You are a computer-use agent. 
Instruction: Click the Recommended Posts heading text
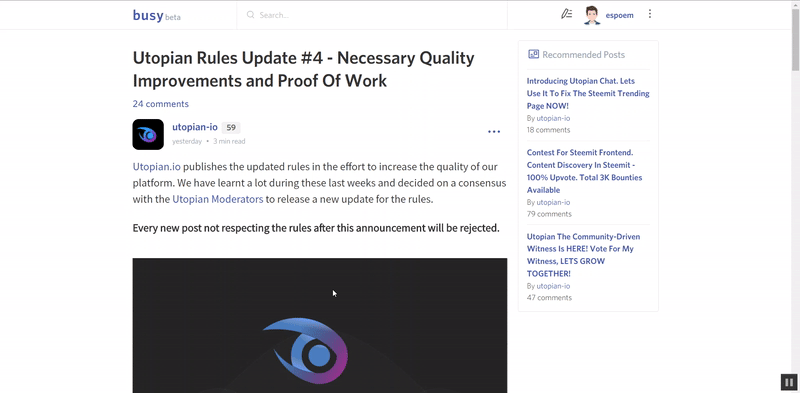pos(583,55)
